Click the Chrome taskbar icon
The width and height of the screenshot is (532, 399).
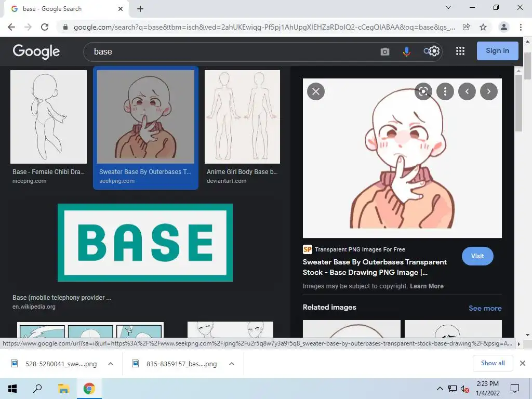[x=89, y=389]
